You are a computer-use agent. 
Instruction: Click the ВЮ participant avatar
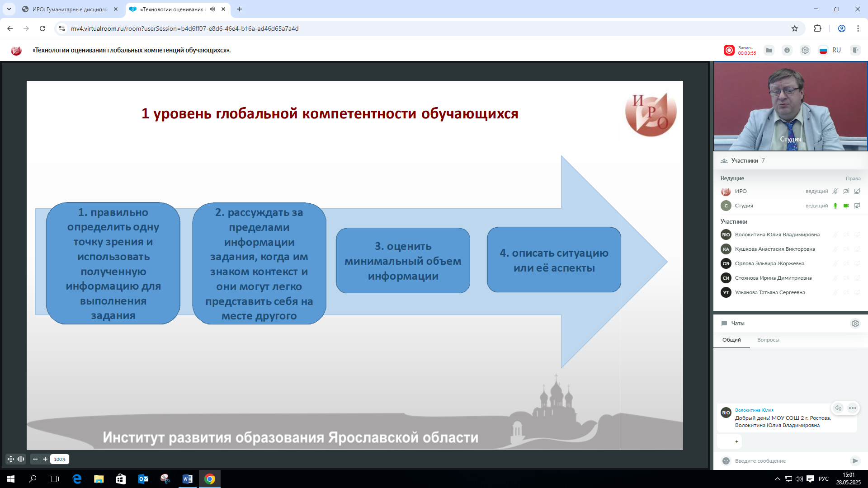click(726, 235)
